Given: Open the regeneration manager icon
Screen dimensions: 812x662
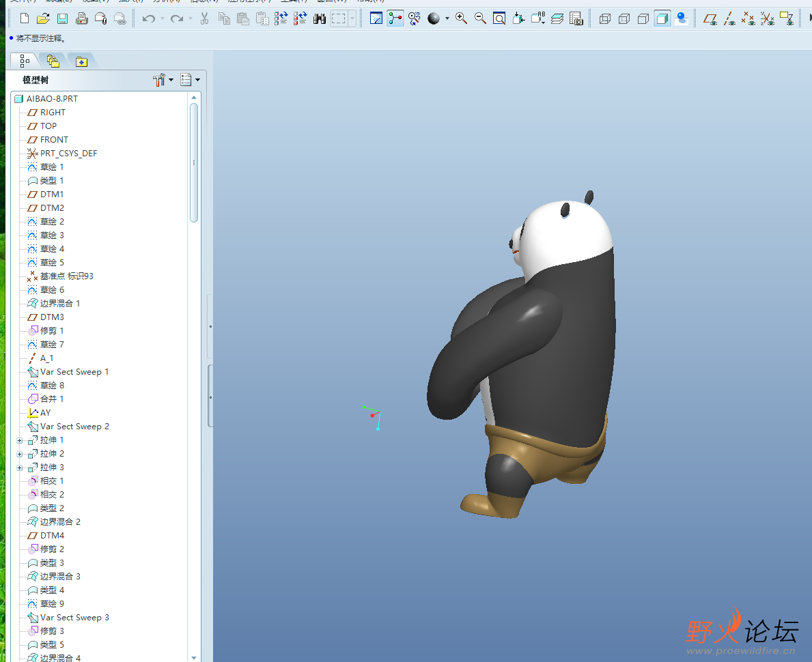Looking at the screenshot, I should pos(300,18).
